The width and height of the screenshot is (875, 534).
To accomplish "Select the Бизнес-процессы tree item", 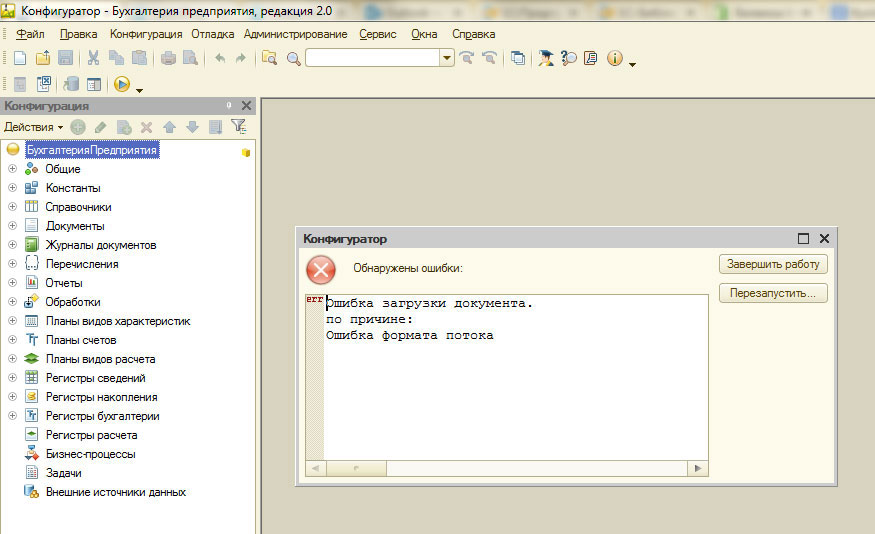I will pyautogui.click(x=90, y=454).
